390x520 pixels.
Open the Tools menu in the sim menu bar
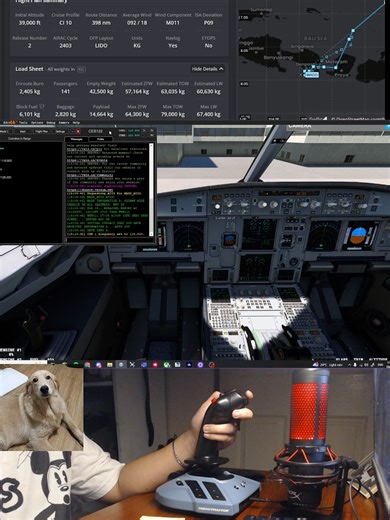click(x=23, y=123)
